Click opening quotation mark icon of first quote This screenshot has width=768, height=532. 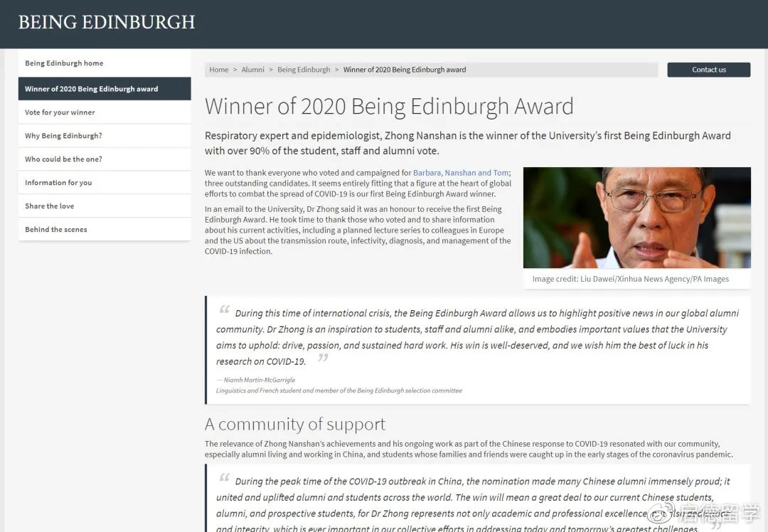pos(225,310)
